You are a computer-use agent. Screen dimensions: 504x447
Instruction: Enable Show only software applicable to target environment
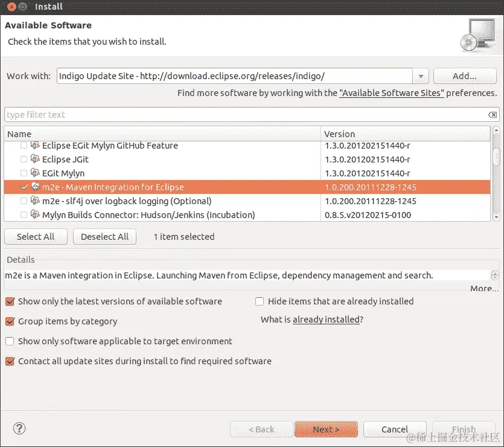click(10, 341)
